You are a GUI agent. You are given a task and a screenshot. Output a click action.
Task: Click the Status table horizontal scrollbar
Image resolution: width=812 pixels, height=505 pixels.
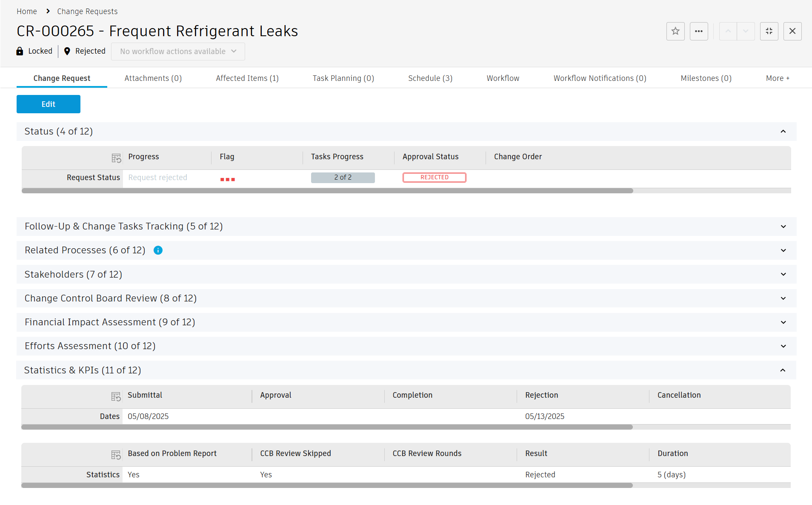click(x=327, y=191)
